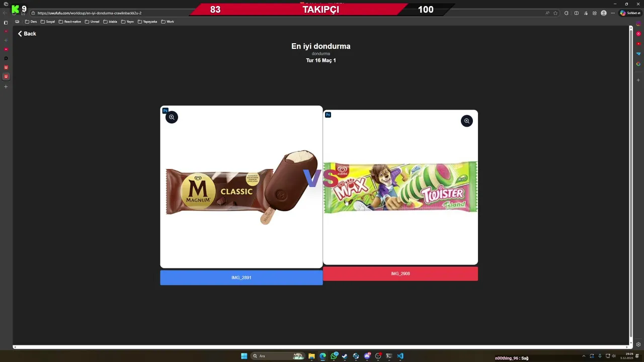Open the blabla bookmarks folder
The image size is (644, 362).
(x=110, y=22)
